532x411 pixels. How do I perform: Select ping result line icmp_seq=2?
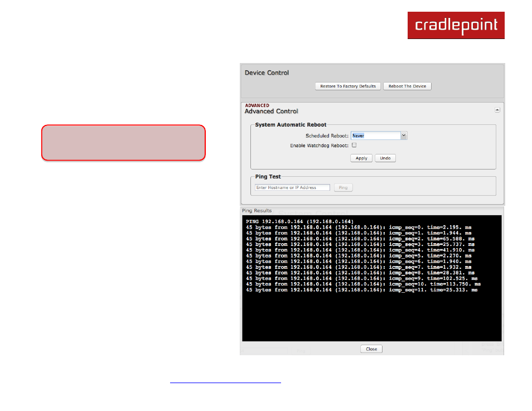(x=360, y=239)
